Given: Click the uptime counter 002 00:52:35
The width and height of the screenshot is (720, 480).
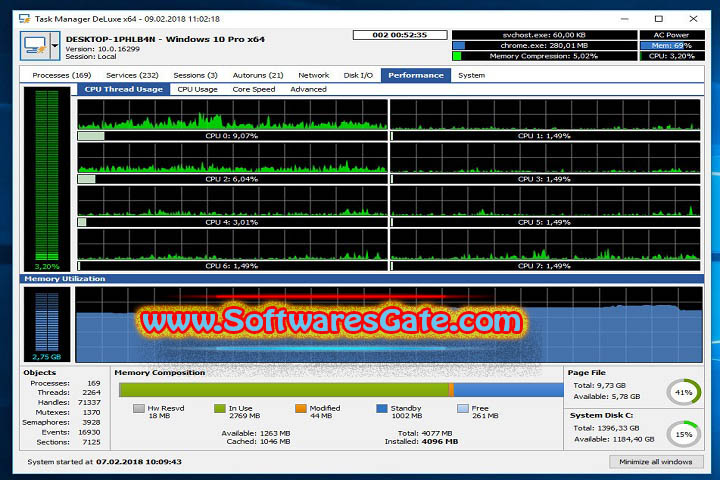Looking at the screenshot, I should coord(400,35).
